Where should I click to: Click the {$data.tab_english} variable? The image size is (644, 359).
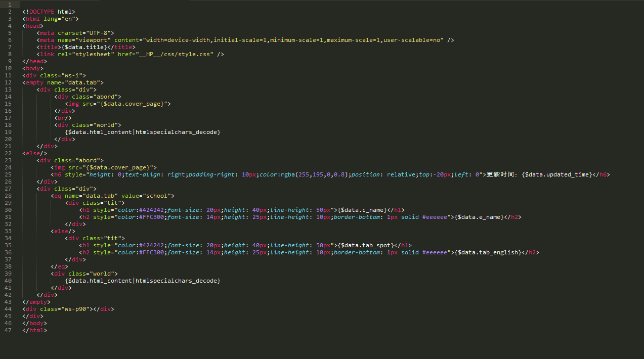point(488,252)
